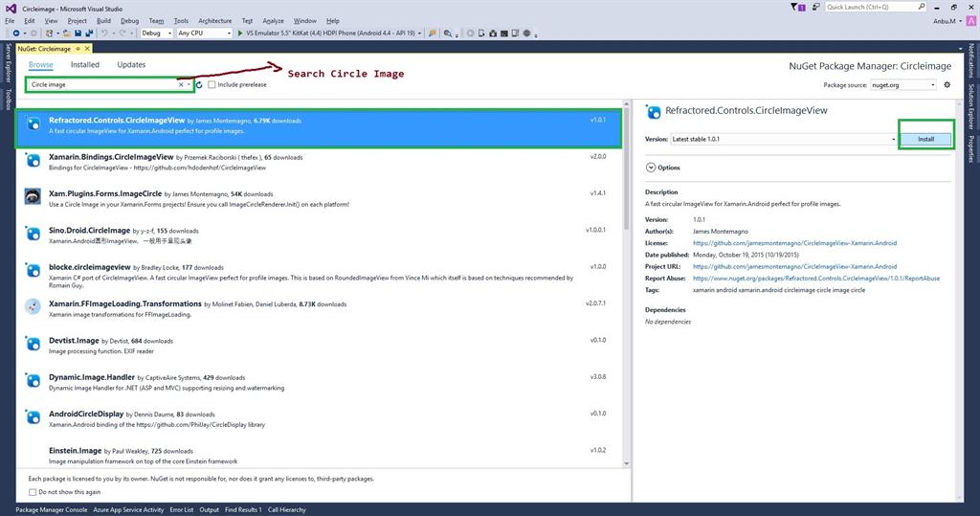Viewport: 980px width, 516px height.
Task: Check the Do not show this again box
Action: coord(33,492)
